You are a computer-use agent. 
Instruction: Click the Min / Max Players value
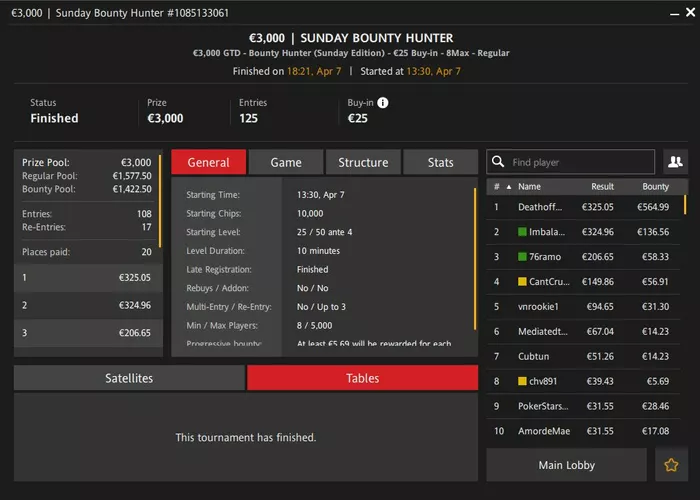[x=314, y=325]
